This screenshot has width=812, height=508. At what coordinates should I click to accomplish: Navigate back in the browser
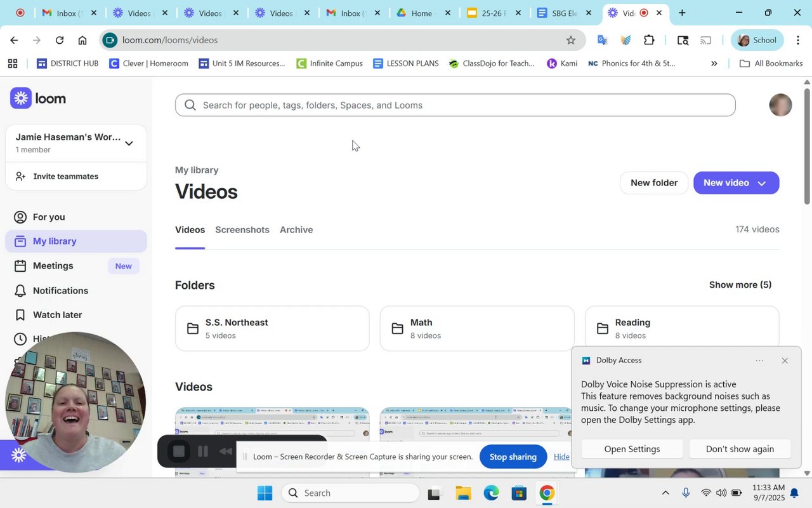click(x=14, y=40)
